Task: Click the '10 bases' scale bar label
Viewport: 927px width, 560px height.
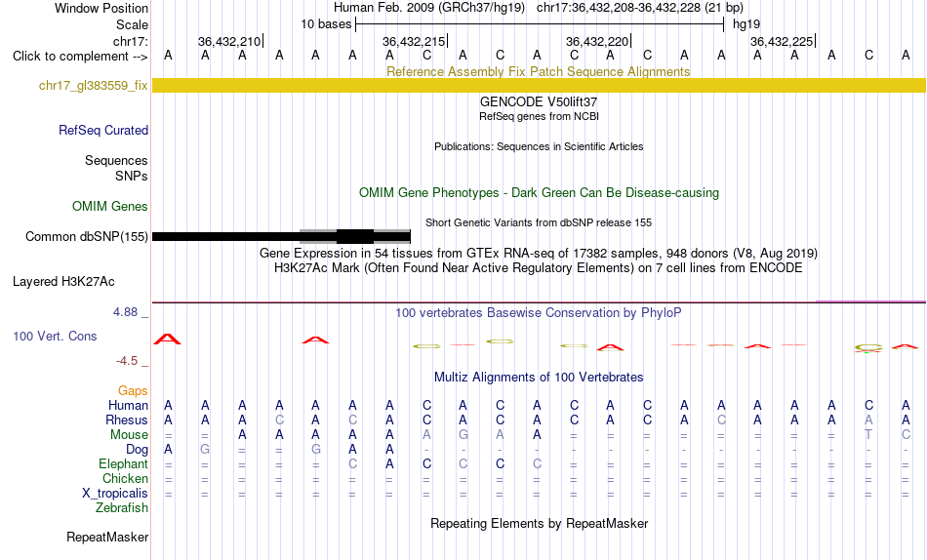Action: (326, 24)
